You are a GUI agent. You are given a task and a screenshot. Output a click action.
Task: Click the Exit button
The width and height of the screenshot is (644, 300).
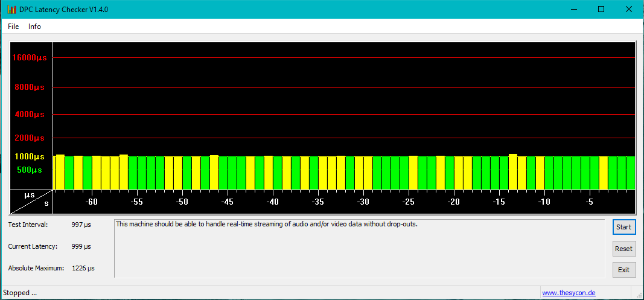point(624,270)
